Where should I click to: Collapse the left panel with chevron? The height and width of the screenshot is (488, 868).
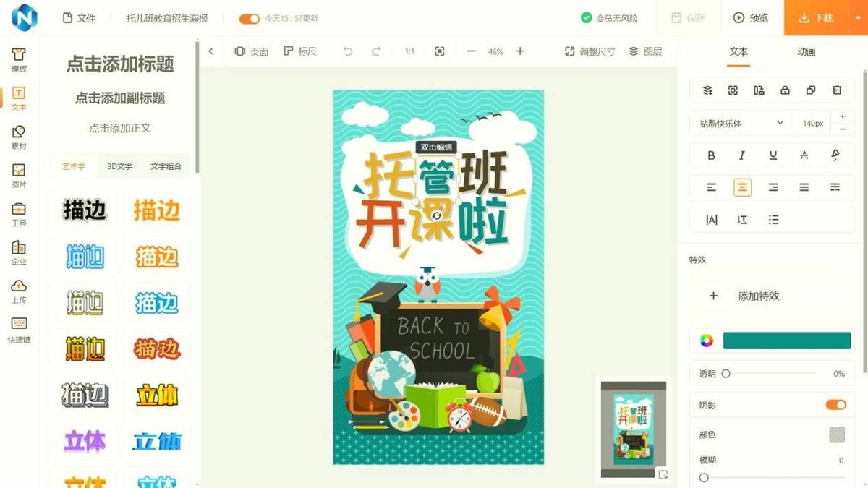pos(210,51)
